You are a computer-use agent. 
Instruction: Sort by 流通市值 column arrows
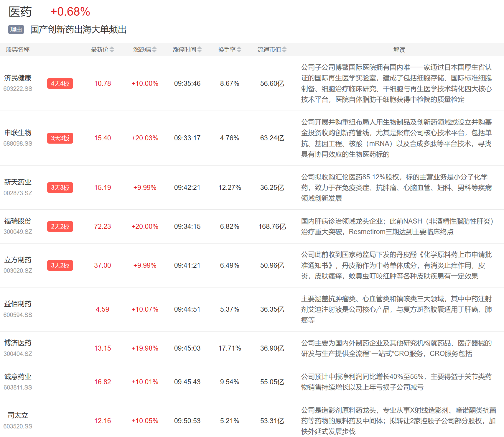284,50
